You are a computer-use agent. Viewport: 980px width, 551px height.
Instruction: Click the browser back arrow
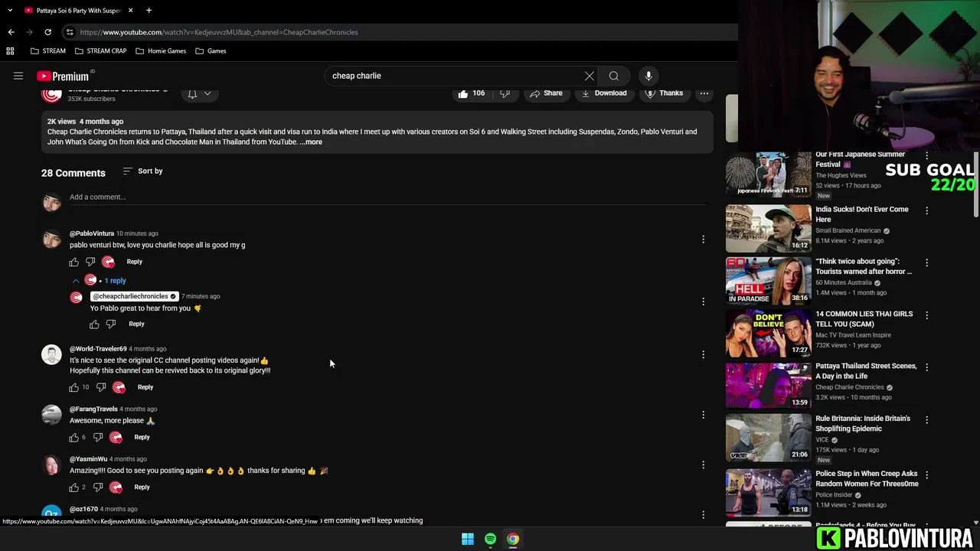pos(11,32)
